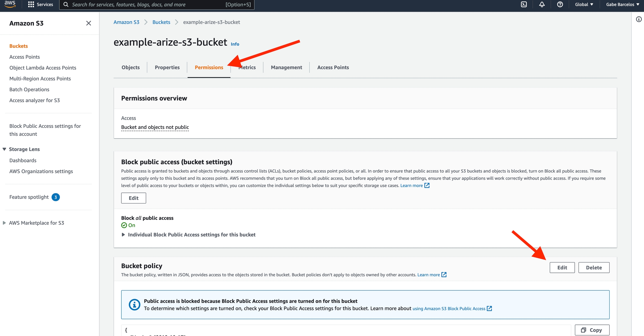Image resolution: width=644 pixels, height=336 pixels.
Task: Open the info panel icon at right edge
Action: click(639, 19)
